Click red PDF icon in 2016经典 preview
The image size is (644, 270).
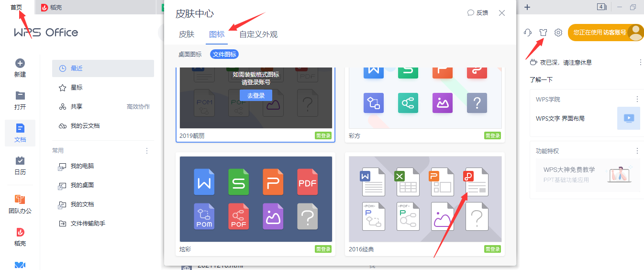point(476,181)
